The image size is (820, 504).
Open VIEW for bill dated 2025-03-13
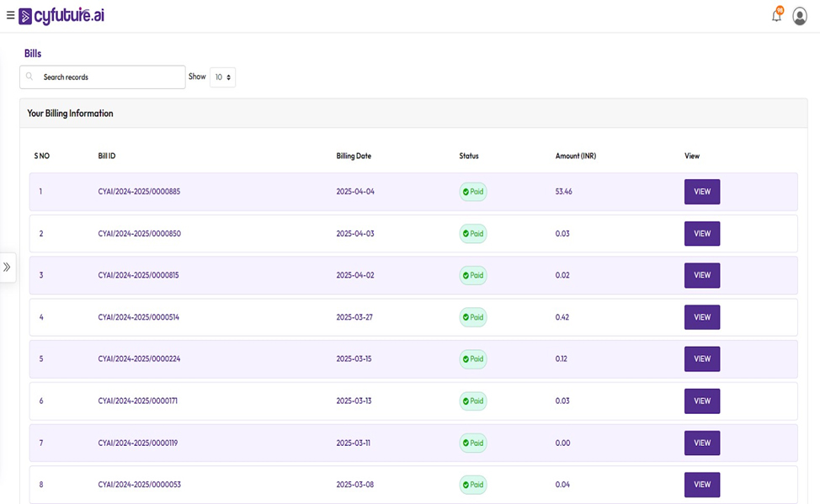(701, 401)
